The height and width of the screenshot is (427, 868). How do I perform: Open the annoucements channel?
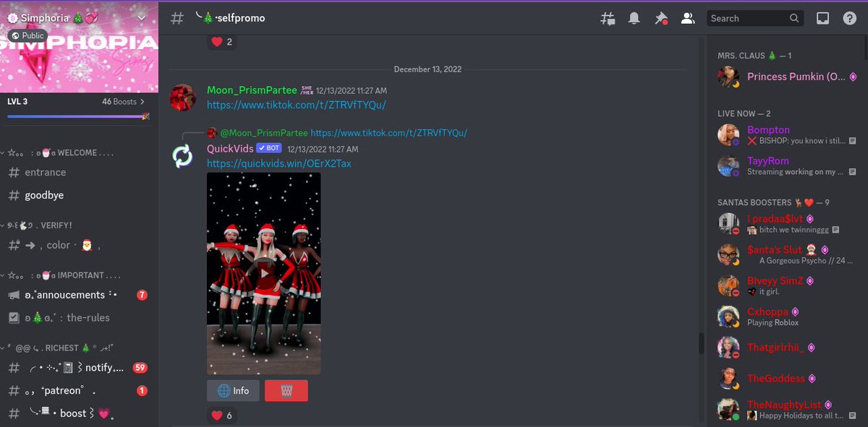(x=80, y=295)
